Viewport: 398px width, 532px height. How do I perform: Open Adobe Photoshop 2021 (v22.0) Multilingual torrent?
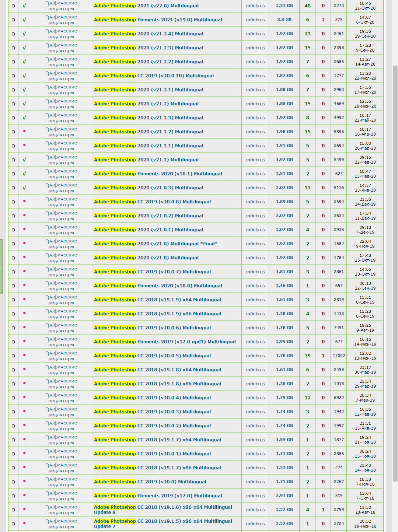tap(146, 6)
